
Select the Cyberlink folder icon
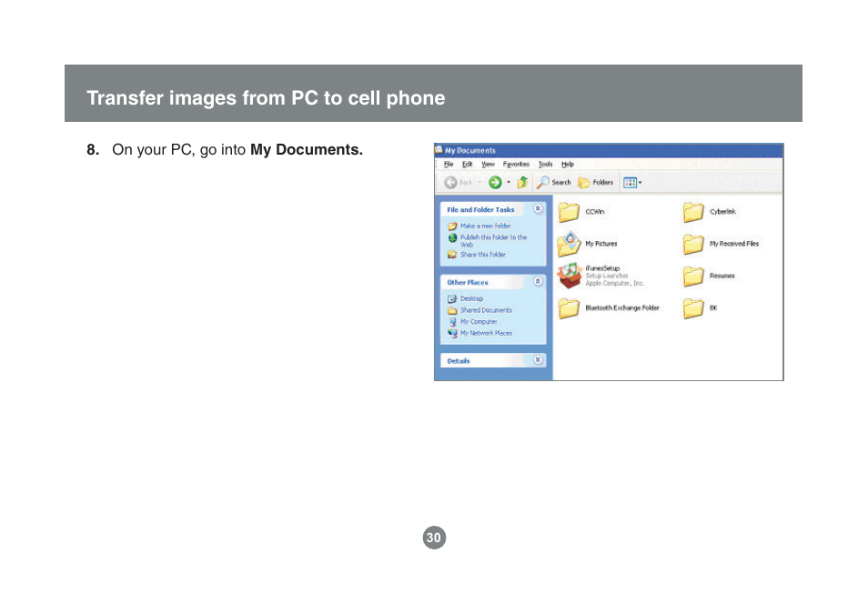click(x=693, y=211)
